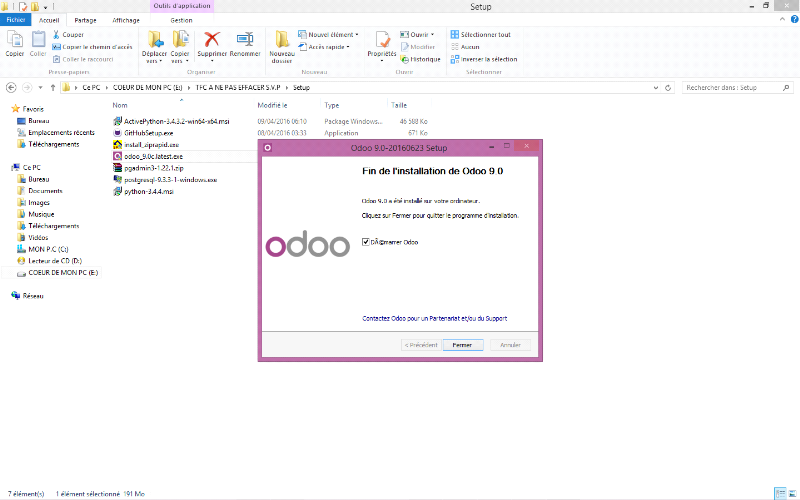
Task: Open Réseau in the navigation pane
Action: (x=33, y=296)
